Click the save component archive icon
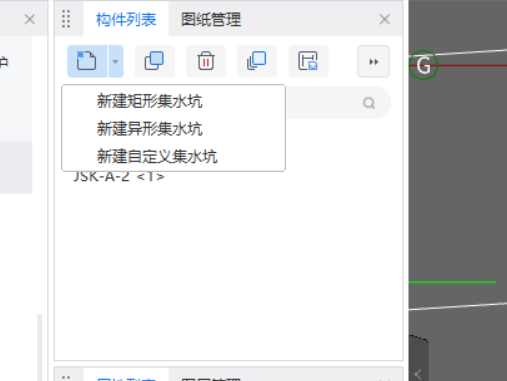Viewport: 507px width, 381px height. (x=308, y=61)
